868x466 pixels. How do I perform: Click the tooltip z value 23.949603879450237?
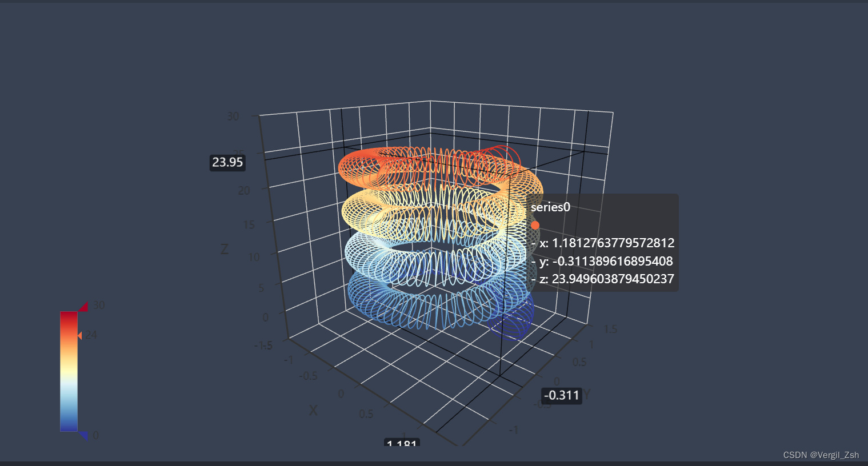[613, 279]
